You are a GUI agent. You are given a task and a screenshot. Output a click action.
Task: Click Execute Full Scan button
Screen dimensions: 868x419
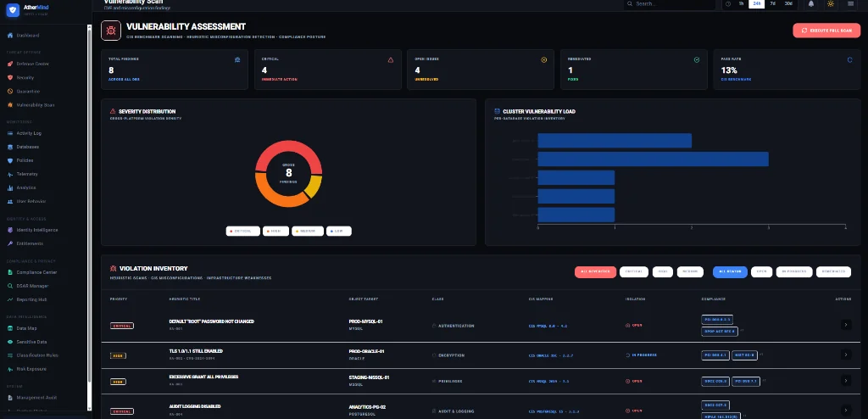tap(826, 31)
